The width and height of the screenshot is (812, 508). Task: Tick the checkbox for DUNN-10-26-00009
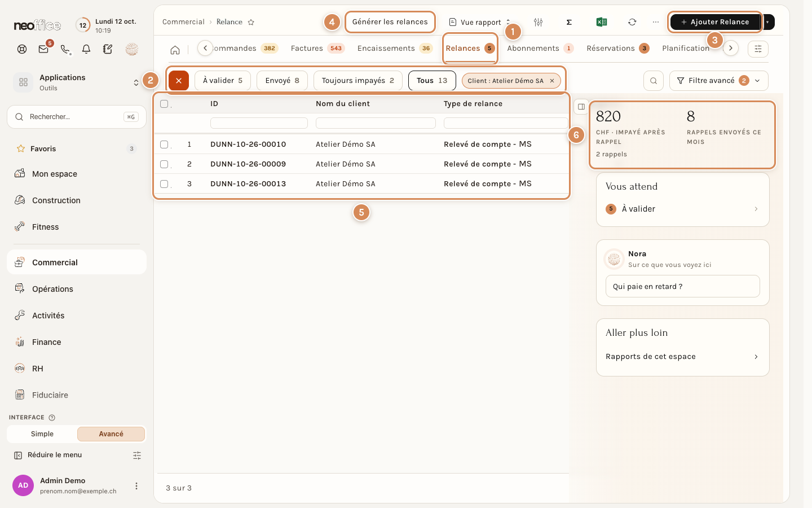pyautogui.click(x=164, y=164)
